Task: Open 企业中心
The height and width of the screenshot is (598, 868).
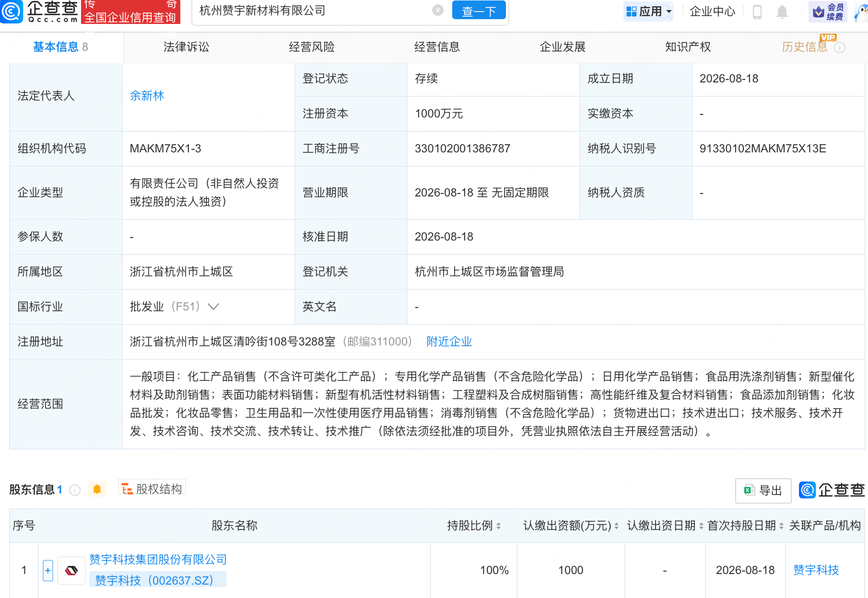Action: click(x=712, y=11)
